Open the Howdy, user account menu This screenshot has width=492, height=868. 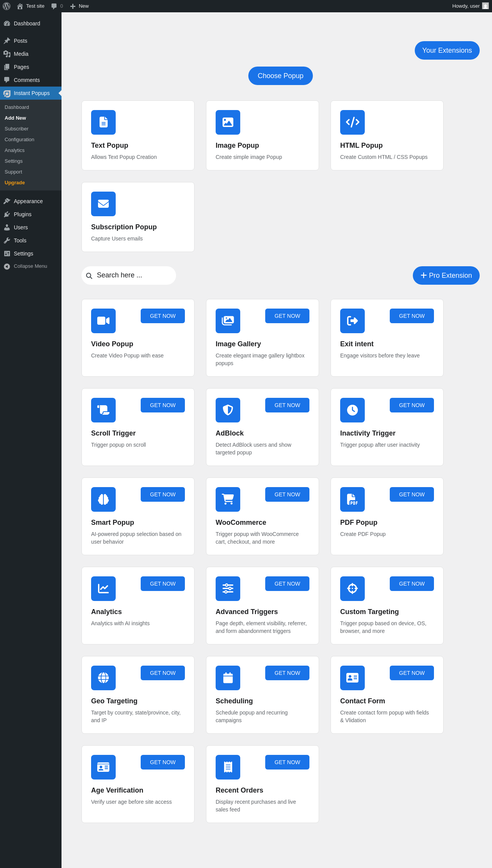470,6
